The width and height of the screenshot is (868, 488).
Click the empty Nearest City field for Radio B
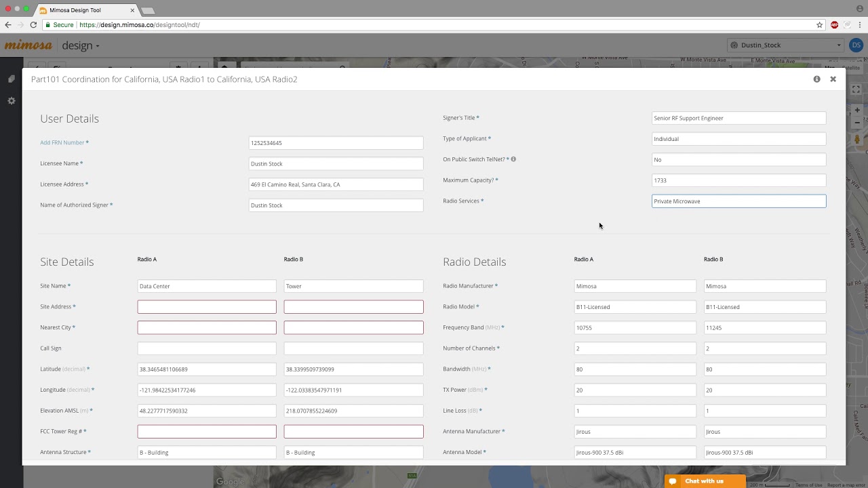click(353, 327)
